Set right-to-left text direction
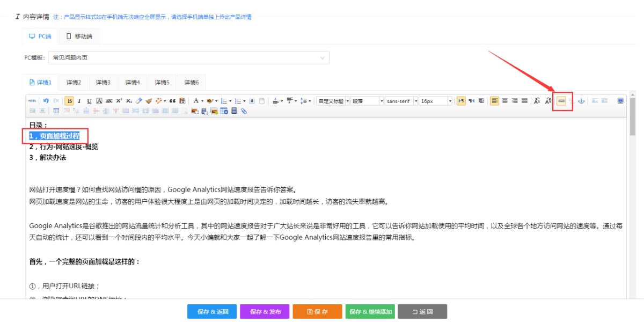Viewport: 644px width, 322px height. pos(471,101)
